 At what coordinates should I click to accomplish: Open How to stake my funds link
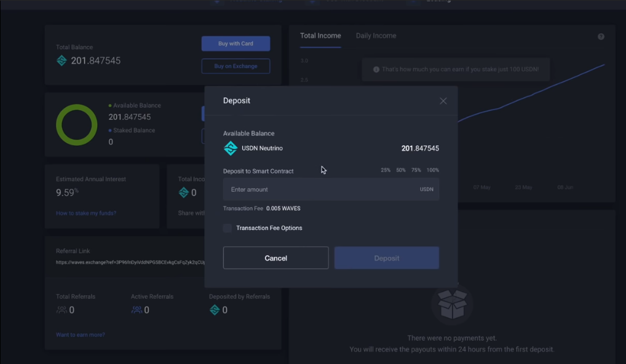86,213
